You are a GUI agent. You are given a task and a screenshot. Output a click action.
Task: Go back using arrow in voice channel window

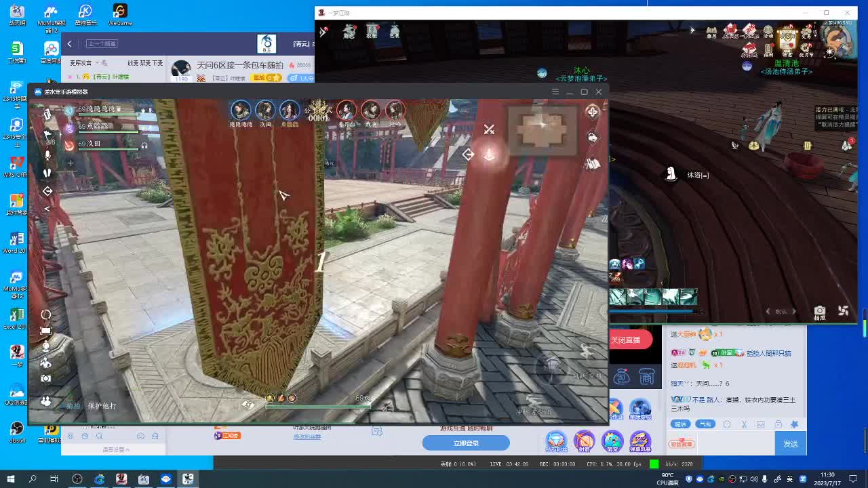[69, 43]
